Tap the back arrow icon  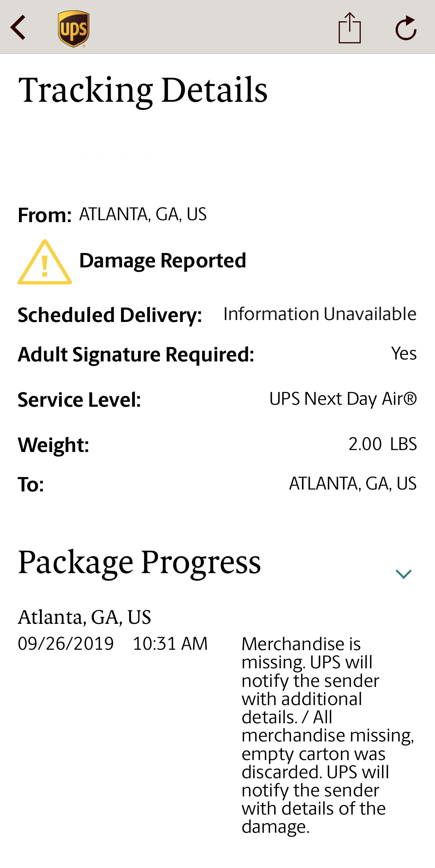click(x=18, y=27)
